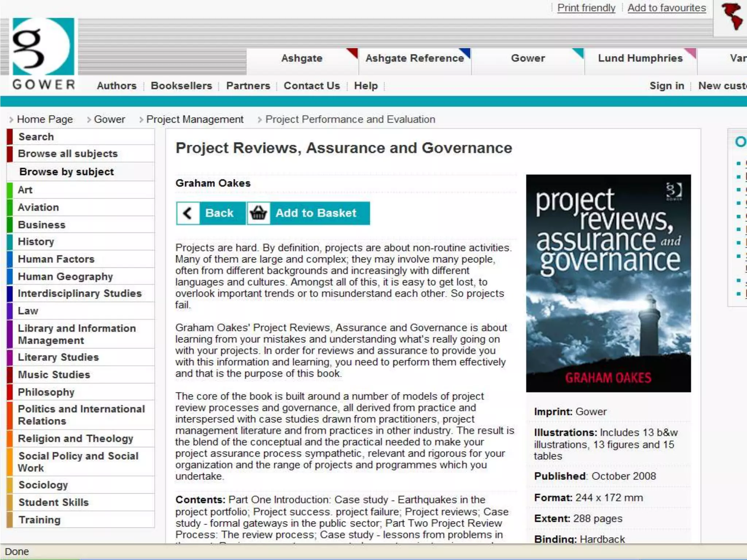Select Human Factors subject in sidebar

(56, 259)
